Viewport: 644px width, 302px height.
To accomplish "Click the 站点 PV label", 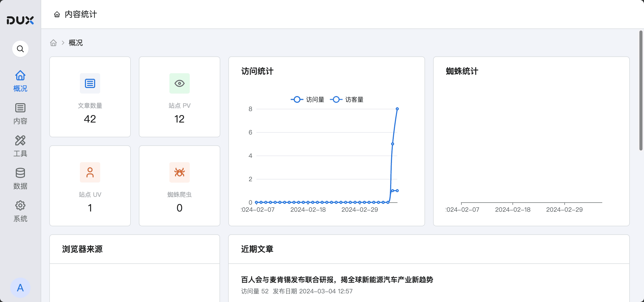I will tap(180, 106).
